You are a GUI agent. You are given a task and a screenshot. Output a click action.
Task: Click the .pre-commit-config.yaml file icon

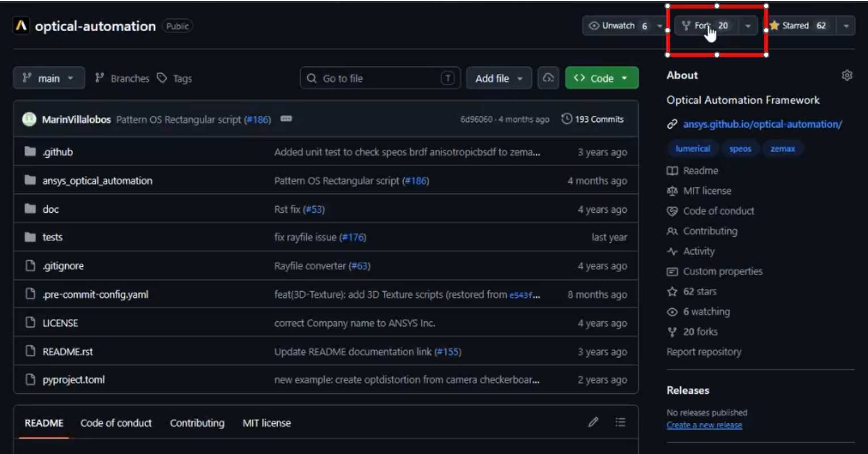pos(31,294)
